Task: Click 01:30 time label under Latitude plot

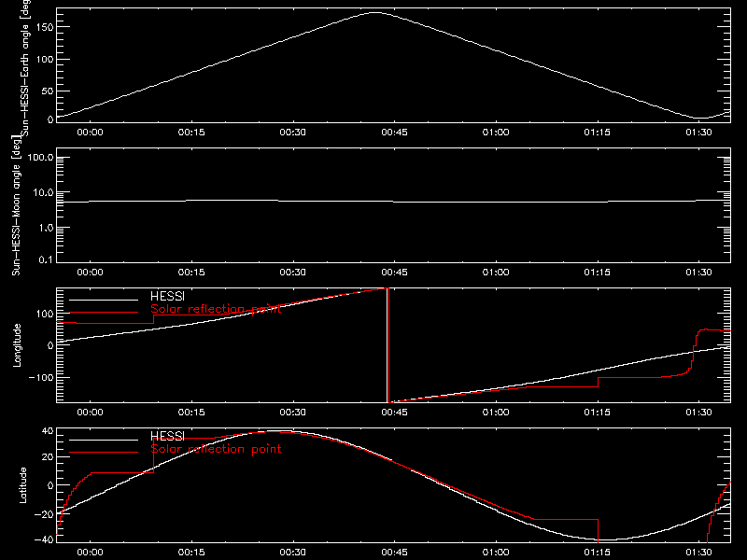Action: pyautogui.click(x=698, y=553)
